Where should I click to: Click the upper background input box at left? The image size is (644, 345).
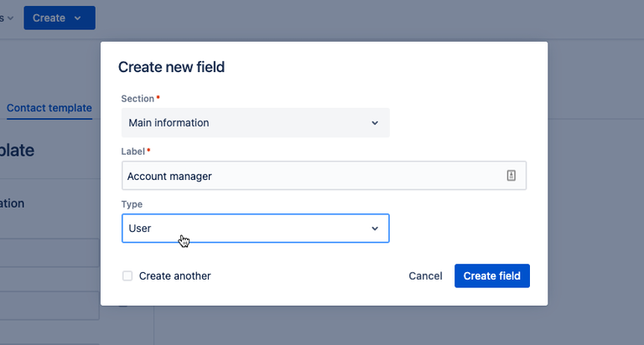click(x=50, y=252)
